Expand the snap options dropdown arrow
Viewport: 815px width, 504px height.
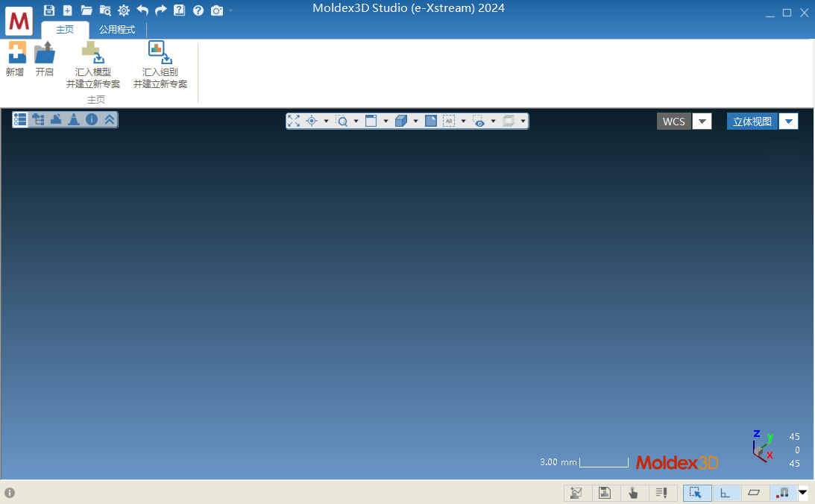(x=803, y=493)
